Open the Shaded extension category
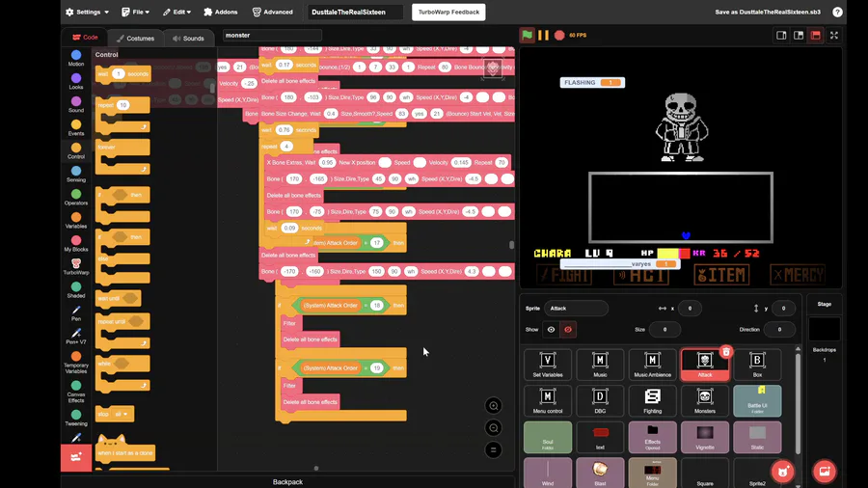The height and width of the screenshot is (488, 868). click(x=76, y=290)
